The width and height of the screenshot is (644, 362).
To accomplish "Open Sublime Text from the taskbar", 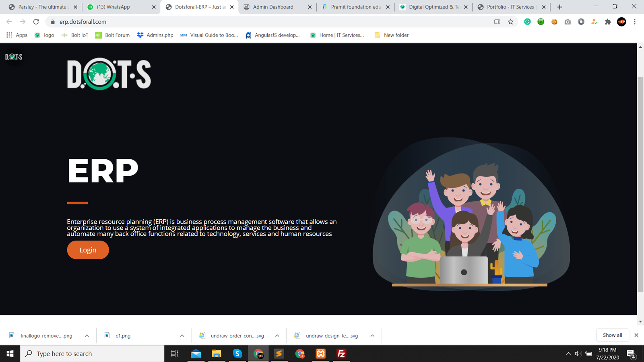I will [279, 354].
